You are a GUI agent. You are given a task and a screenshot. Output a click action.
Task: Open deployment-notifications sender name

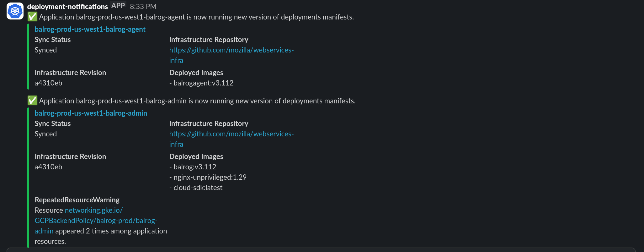pyautogui.click(x=67, y=6)
